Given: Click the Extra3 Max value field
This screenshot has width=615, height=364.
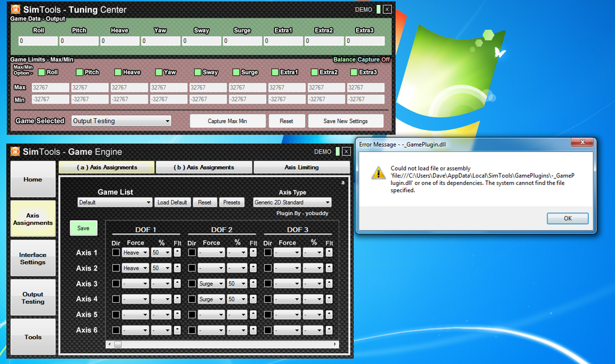Looking at the screenshot, I should [366, 88].
